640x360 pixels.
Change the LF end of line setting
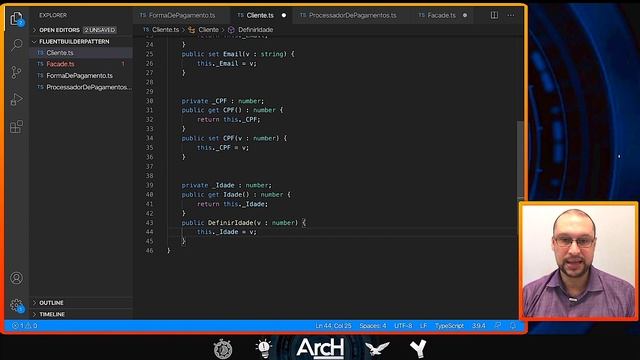pos(423,326)
